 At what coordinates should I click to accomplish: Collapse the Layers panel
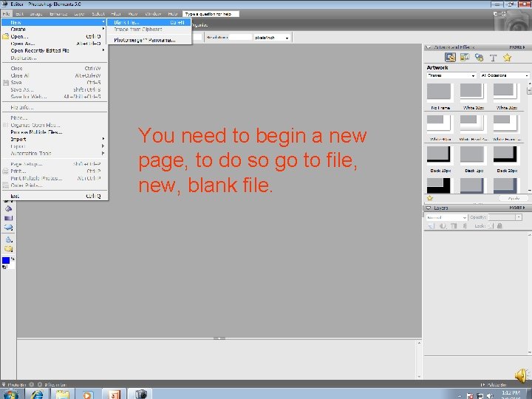tap(428, 208)
